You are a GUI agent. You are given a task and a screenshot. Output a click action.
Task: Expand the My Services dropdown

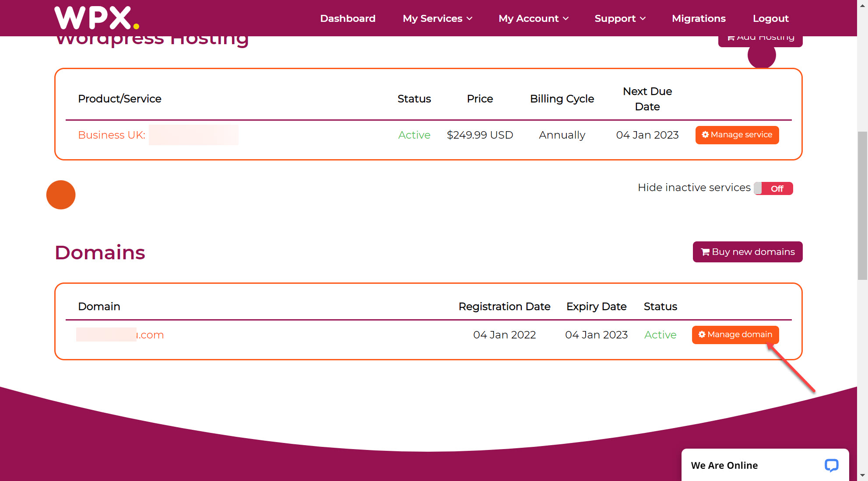click(437, 18)
